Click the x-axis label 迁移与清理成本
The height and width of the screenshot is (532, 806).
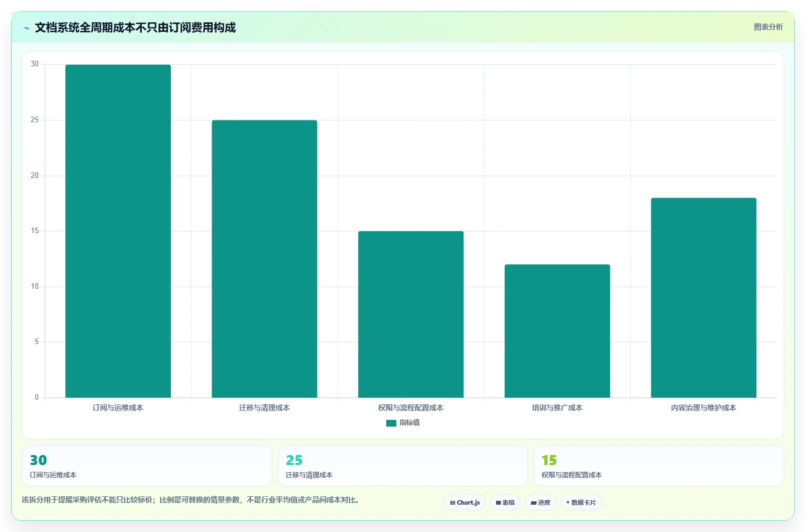pos(265,408)
